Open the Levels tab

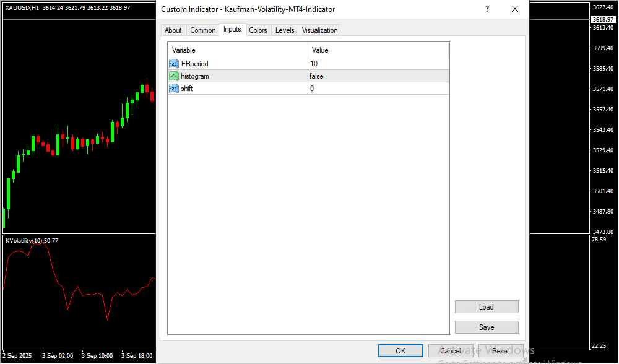[285, 30]
